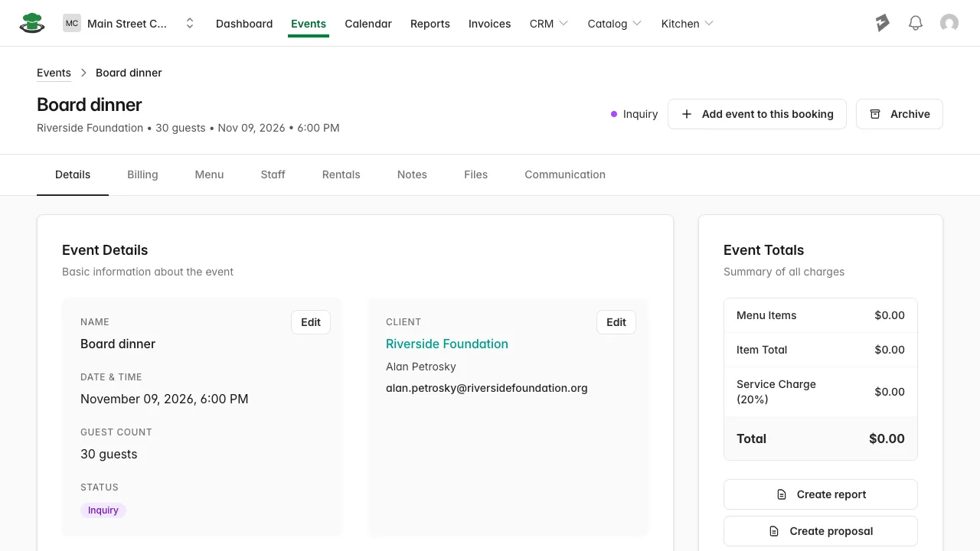The height and width of the screenshot is (551, 980).
Task: Click the Events breadcrumb link
Action: pos(54,73)
